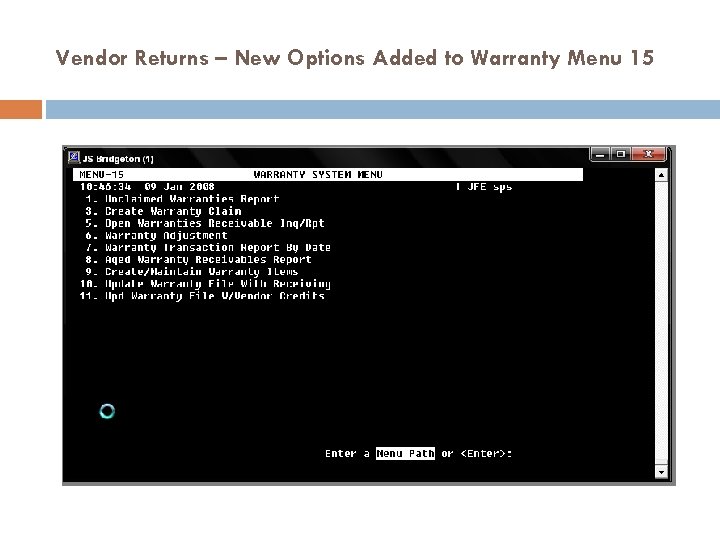This screenshot has height=540, width=720.
Task: Click the WARRANTY SYSTEM MENU header title
Action: point(318,174)
